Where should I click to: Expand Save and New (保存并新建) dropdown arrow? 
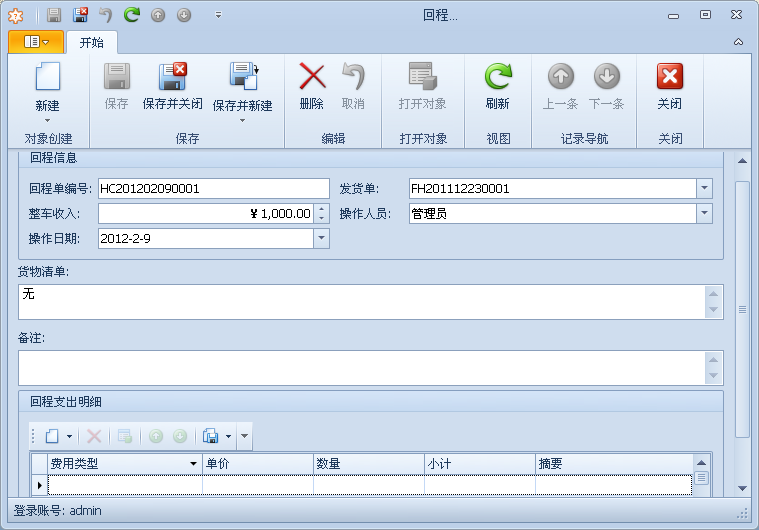tap(243, 120)
